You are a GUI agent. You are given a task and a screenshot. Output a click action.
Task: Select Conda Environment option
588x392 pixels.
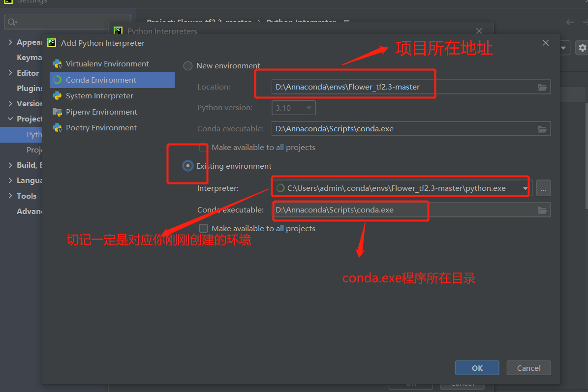(112, 80)
